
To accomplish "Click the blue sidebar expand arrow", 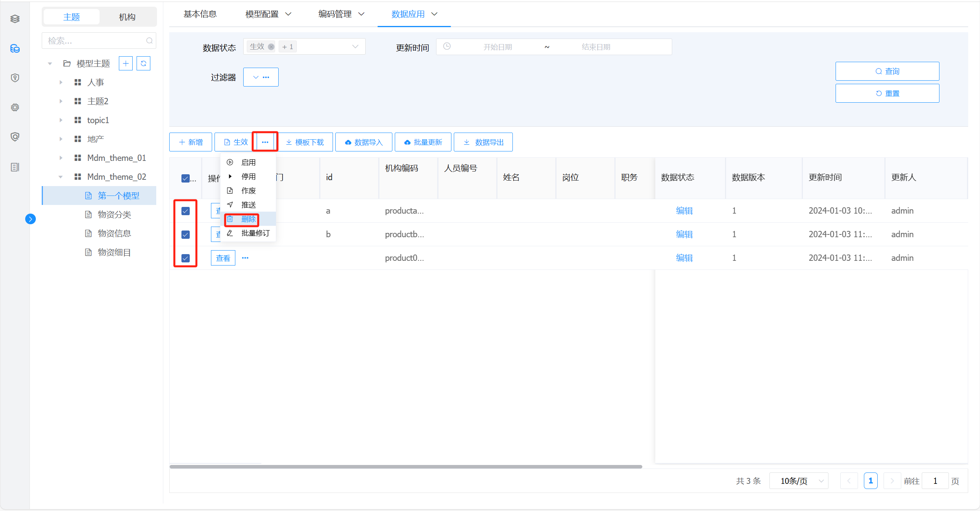I will point(30,219).
